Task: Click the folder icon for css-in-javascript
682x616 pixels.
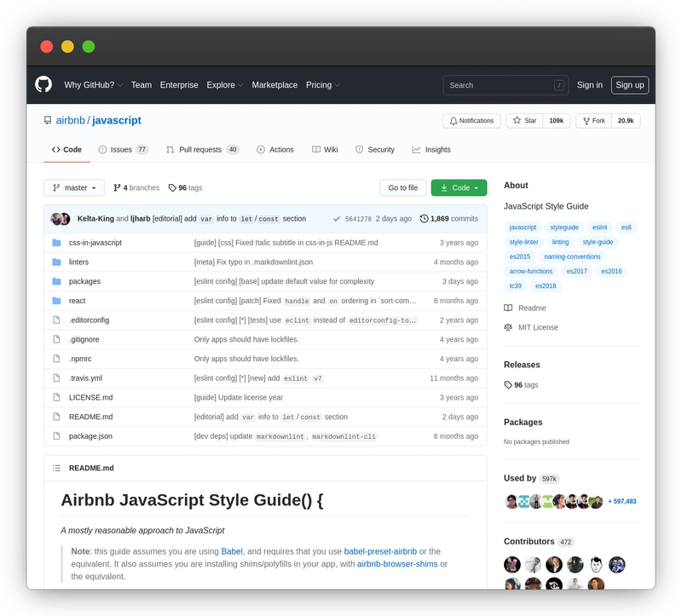Action: pos(56,243)
